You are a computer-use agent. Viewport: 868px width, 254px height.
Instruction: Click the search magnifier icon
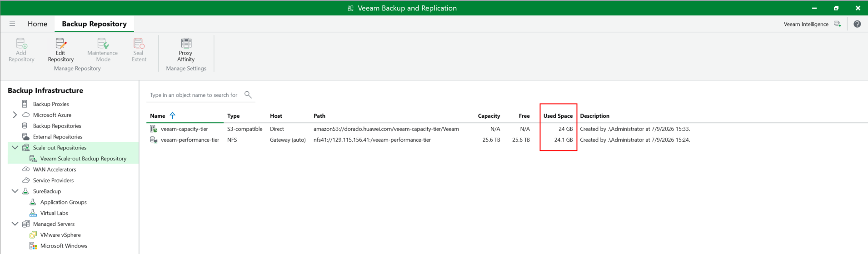[x=248, y=95]
